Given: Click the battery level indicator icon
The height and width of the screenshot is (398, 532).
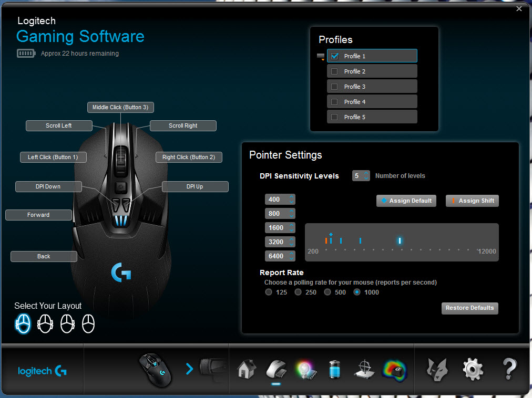Looking at the screenshot, I should point(26,53).
